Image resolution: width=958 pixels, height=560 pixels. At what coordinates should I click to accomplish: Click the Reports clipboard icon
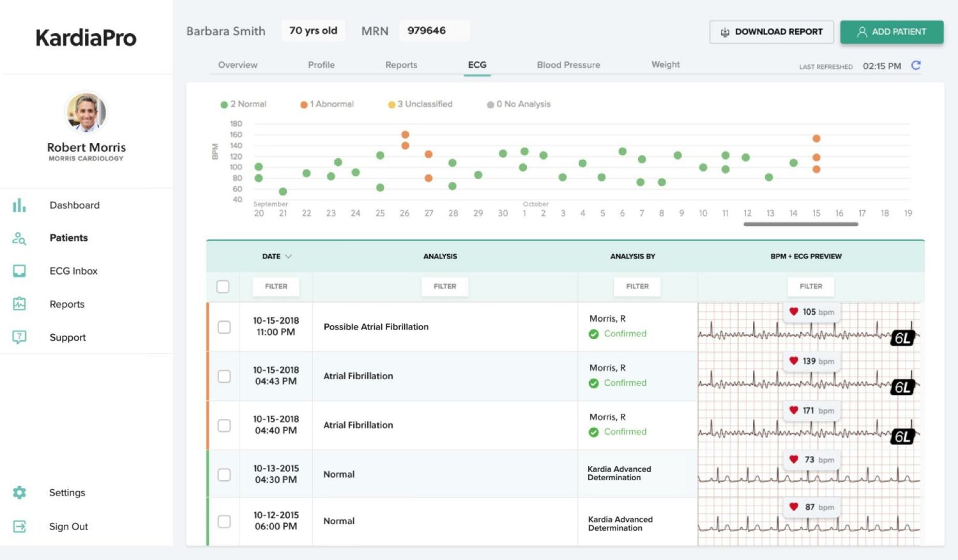(19, 304)
